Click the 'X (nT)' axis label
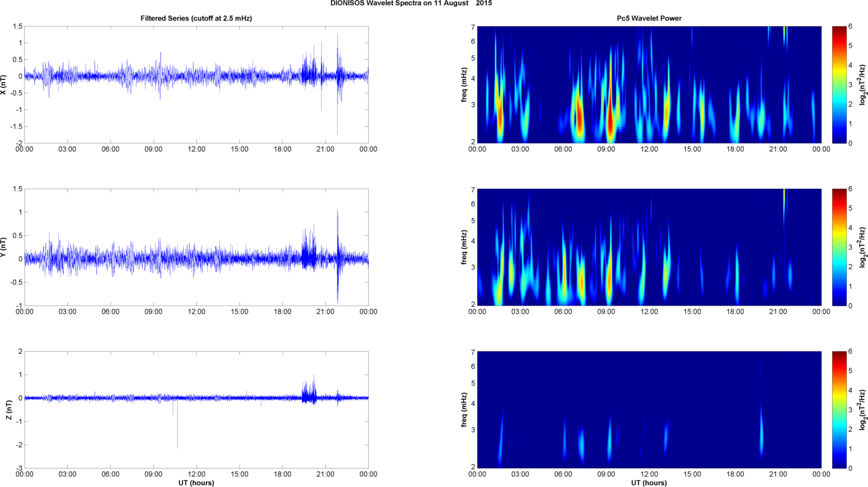 tap(4, 84)
